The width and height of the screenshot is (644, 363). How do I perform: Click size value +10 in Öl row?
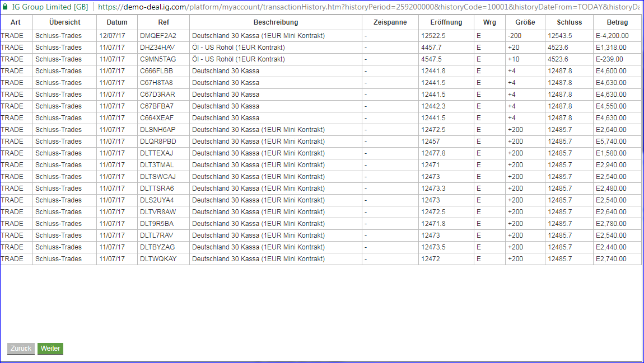(x=514, y=59)
